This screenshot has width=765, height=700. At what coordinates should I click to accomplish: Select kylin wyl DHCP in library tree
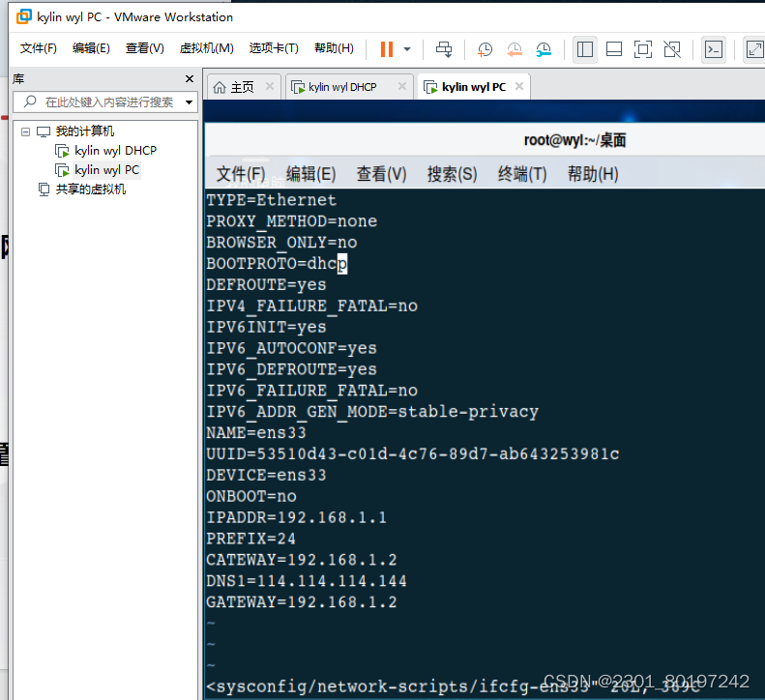pos(116,150)
